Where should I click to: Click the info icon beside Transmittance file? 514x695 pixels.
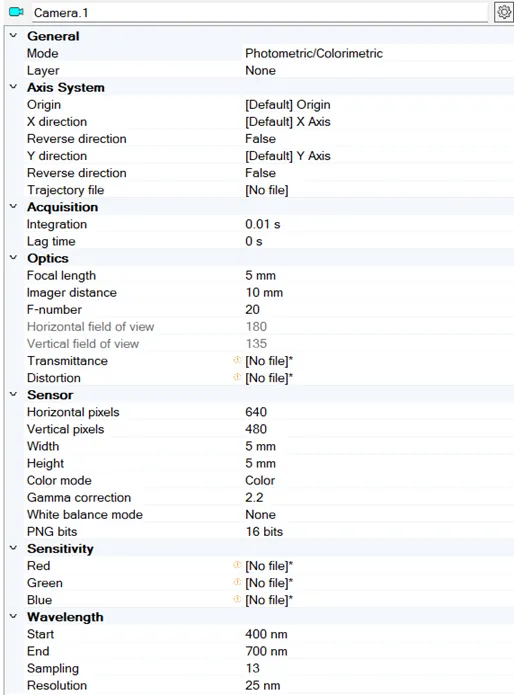click(x=237, y=360)
